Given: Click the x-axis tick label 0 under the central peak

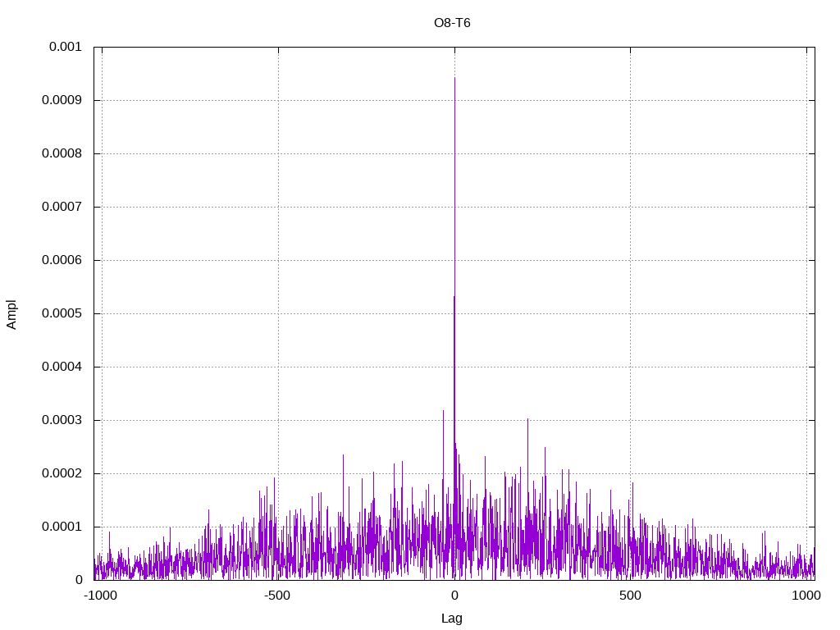Looking at the screenshot, I should pyautogui.click(x=454, y=596).
